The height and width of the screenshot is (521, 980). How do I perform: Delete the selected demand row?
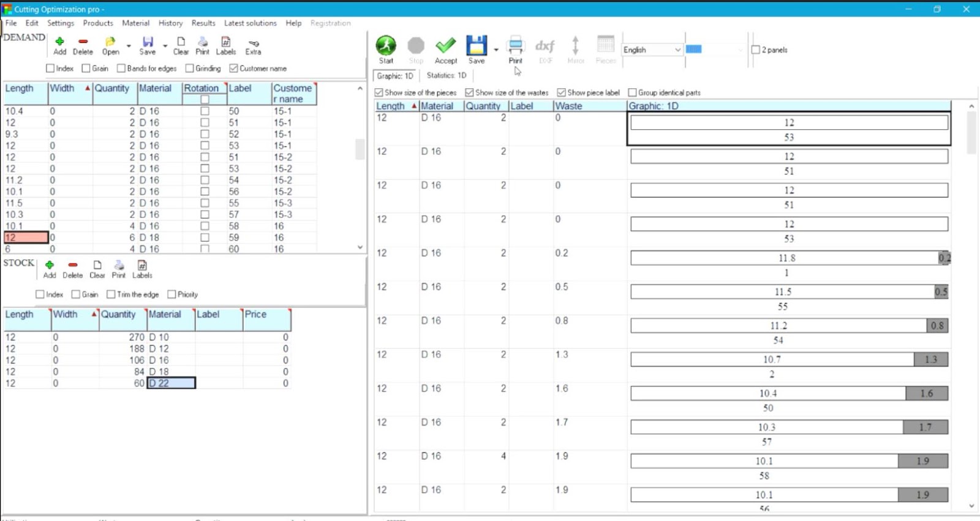83,46
